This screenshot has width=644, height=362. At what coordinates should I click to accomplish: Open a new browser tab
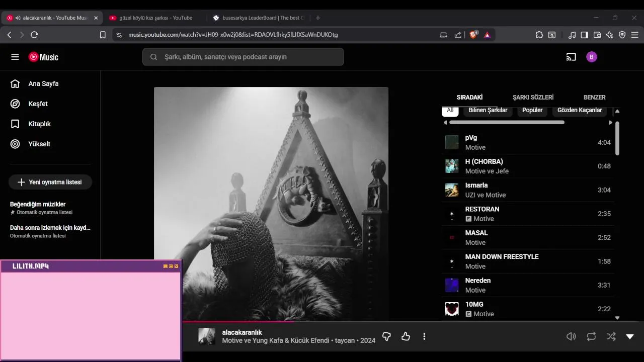317,18
